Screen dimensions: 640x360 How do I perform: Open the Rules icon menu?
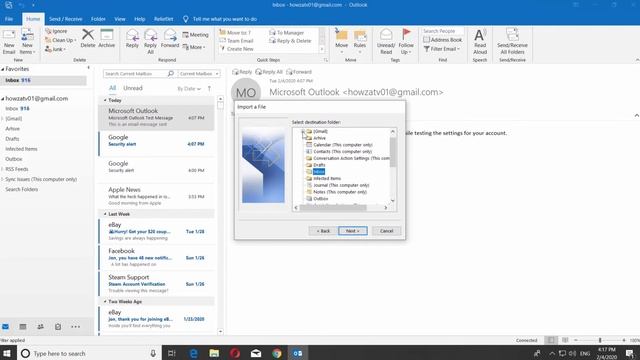[360, 41]
